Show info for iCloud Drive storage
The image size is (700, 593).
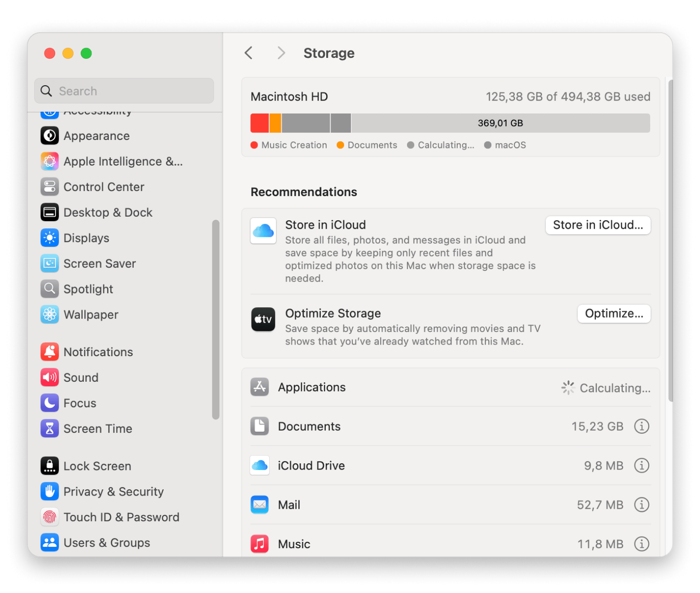642,465
